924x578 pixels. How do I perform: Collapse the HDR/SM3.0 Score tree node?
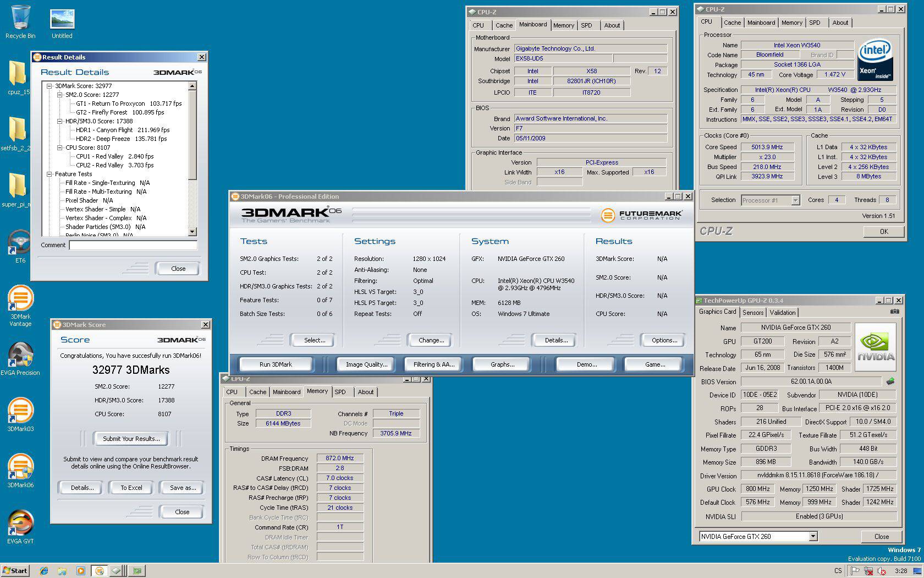point(59,121)
